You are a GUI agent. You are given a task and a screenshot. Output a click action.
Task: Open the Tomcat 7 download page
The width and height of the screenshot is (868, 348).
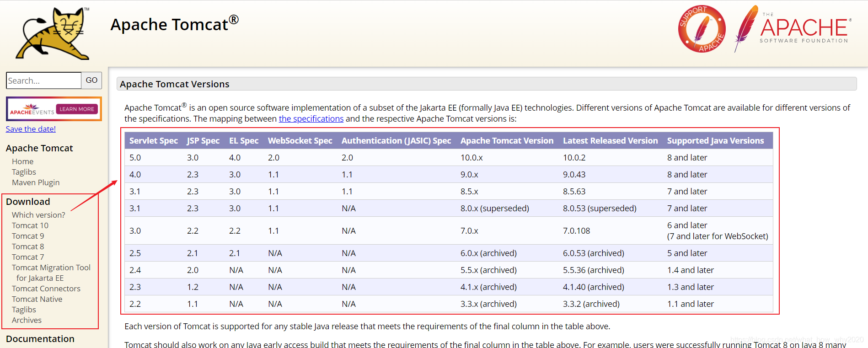(28, 257)
